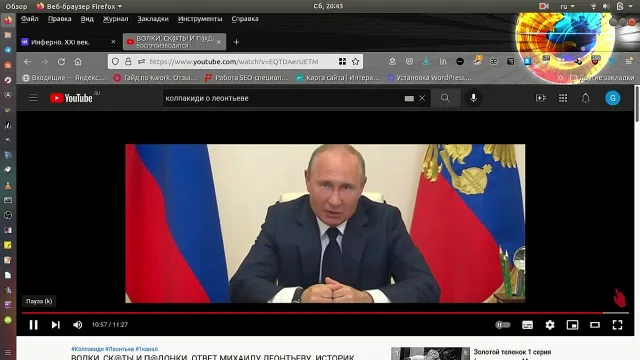
Task: Open the account avatar menu
Action: [612, 98]
